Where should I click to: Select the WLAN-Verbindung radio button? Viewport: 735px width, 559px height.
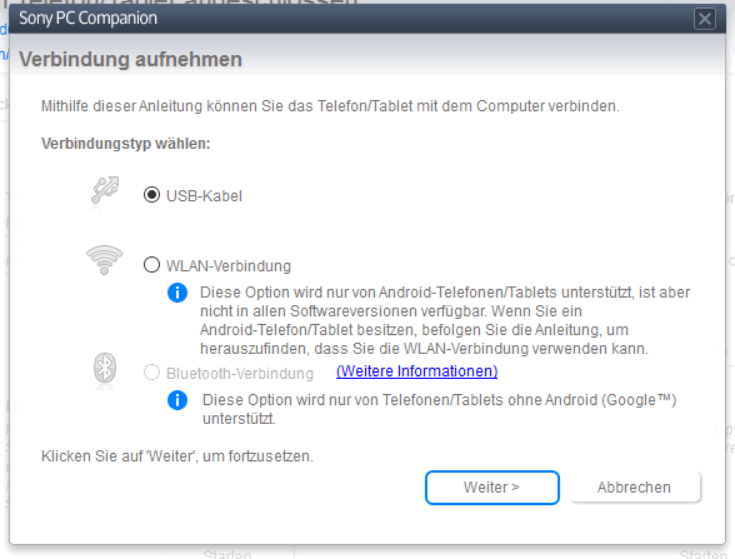151,265
